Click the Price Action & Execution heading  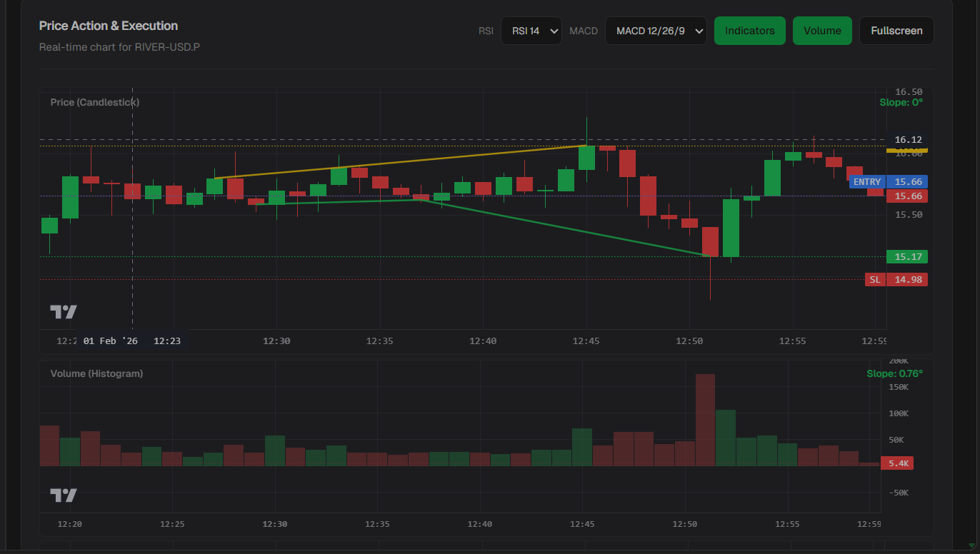coord(109,25)
